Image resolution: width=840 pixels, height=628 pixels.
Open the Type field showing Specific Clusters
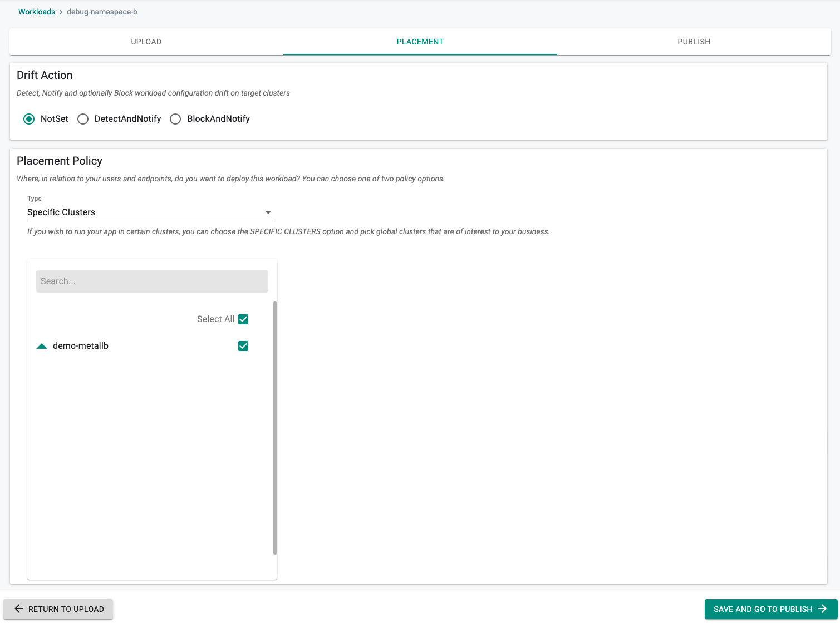point(145,212)
